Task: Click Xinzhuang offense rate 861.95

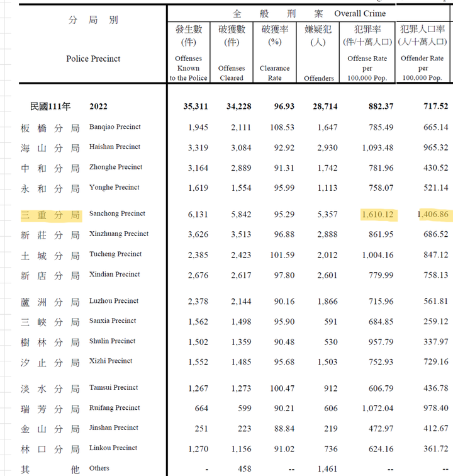Action: [381, 235]
